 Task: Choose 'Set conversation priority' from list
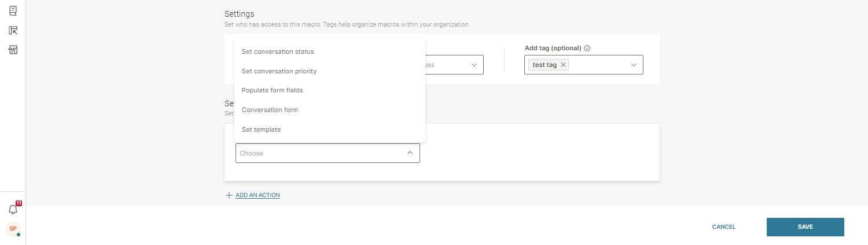click(x=279, y=71)
